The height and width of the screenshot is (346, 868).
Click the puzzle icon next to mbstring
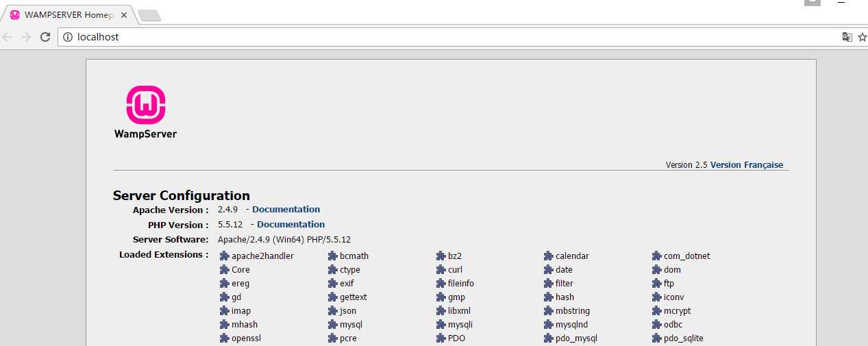(549, 311)
